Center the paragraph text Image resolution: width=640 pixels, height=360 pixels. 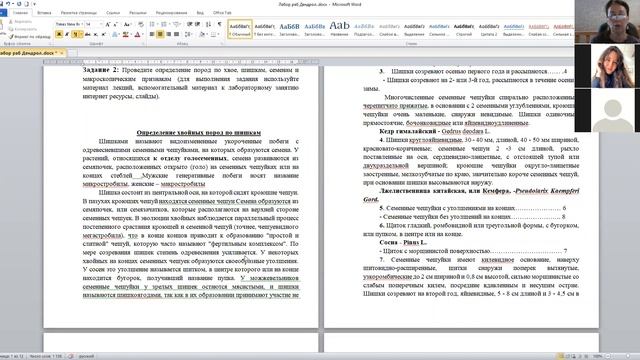[160, 34]
